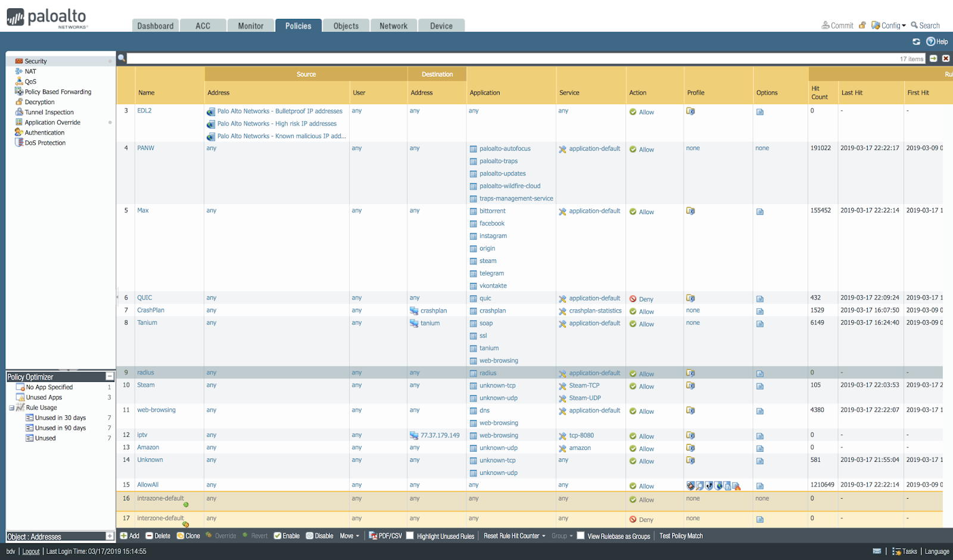Enable the selected rule

click(x=286, y=536)
